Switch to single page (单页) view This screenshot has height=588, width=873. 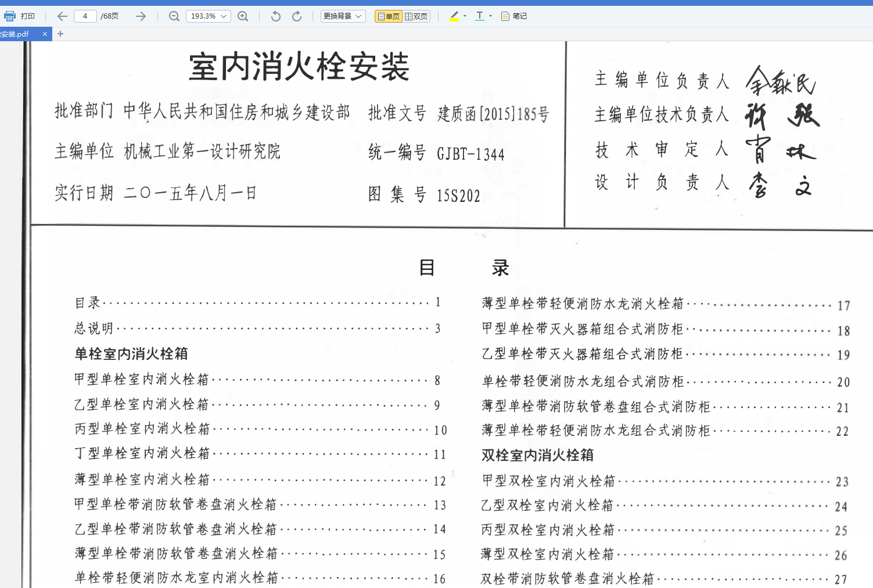click(x=389, y=16)
